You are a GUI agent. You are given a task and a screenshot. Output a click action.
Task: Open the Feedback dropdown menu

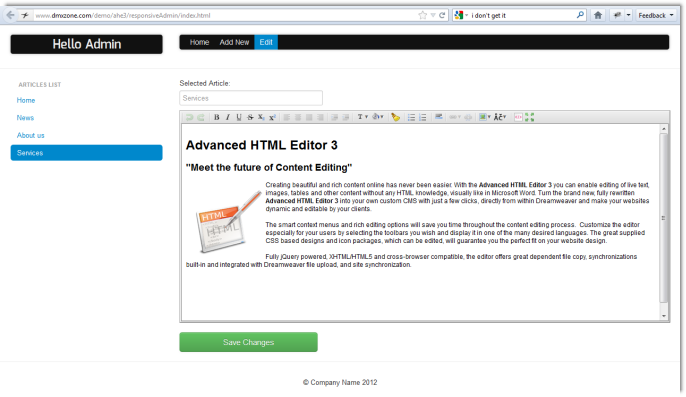656,15
